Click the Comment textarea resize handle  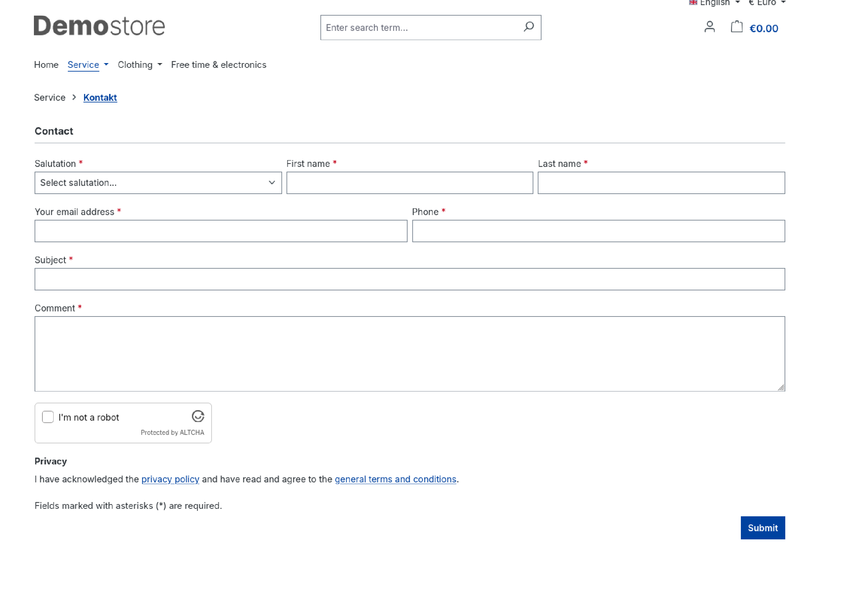(x=781, y=387)
